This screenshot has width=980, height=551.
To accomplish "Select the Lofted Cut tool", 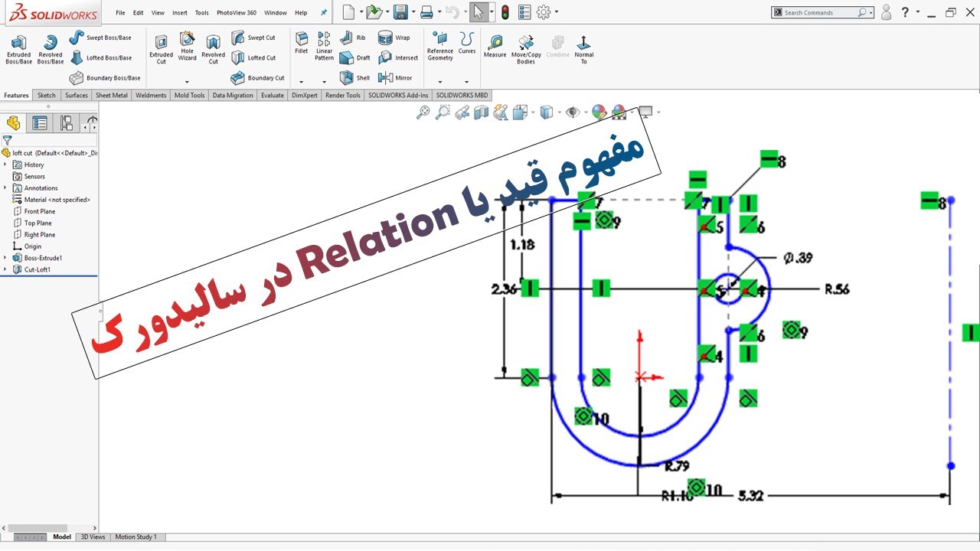I will [x=253, y=57].
